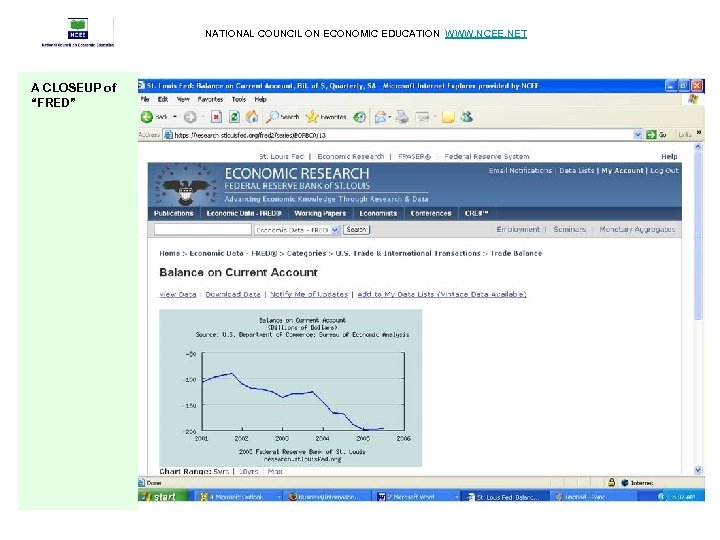This screenshot has width=720, height=540.
Task: Open the View menu
Action: [x=183, y=99]
